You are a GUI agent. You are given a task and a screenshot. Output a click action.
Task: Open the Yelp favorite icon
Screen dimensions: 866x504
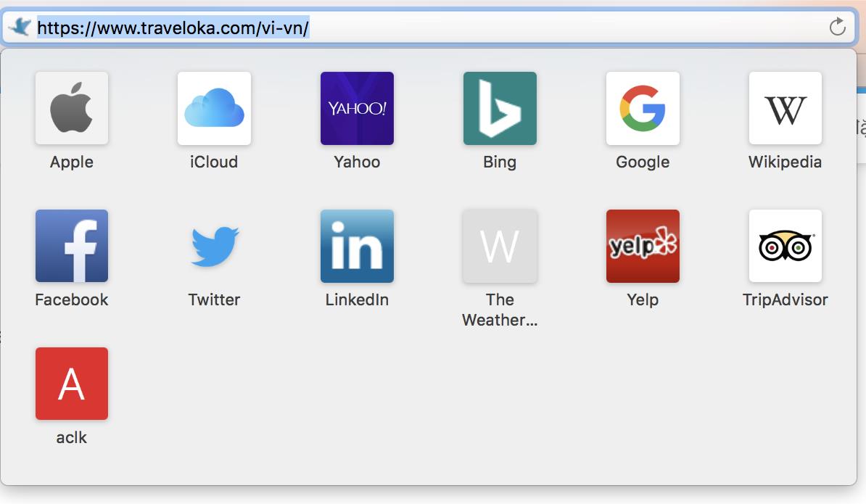point(643,246)
